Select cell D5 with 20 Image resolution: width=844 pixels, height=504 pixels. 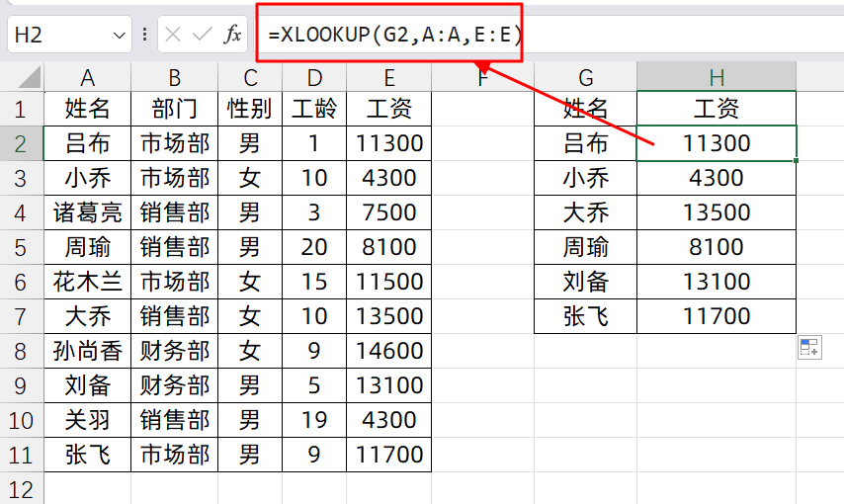[314, 247]
